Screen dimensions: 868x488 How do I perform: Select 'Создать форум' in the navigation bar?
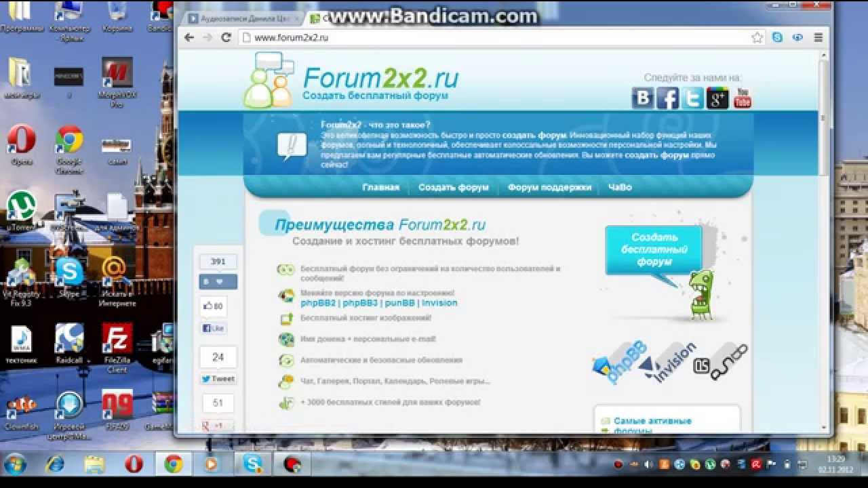(453, 187)
